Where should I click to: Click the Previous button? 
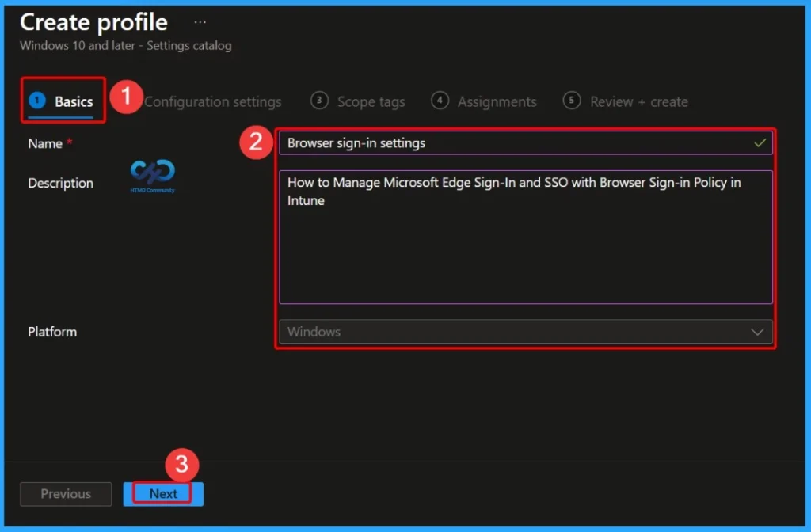point(66,493)
